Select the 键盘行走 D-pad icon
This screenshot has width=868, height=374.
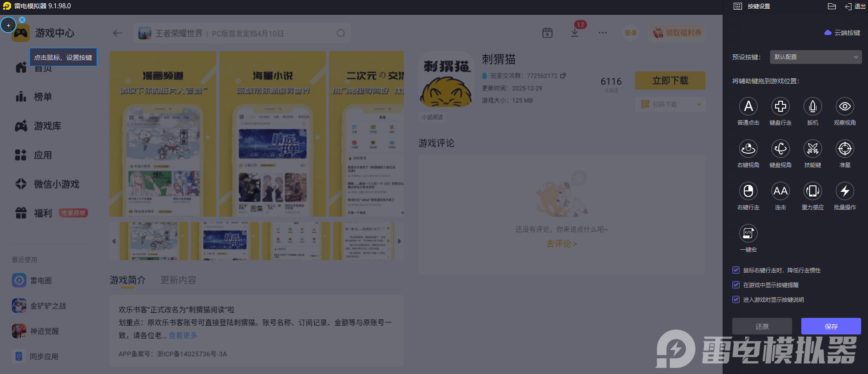tap(781, 106)
